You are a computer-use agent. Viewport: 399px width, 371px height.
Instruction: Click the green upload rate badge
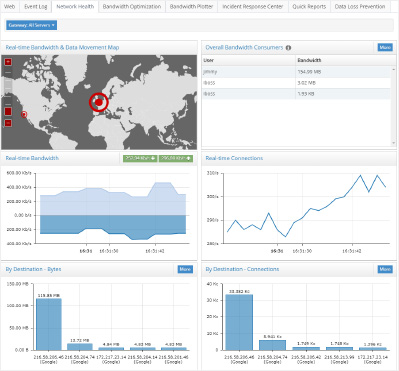click(176, 158)
